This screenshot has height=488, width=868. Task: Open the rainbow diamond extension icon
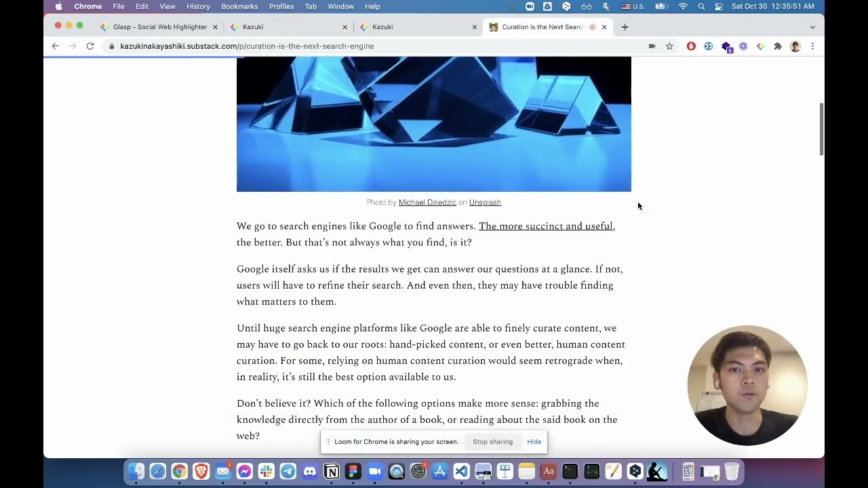point(760,46)
